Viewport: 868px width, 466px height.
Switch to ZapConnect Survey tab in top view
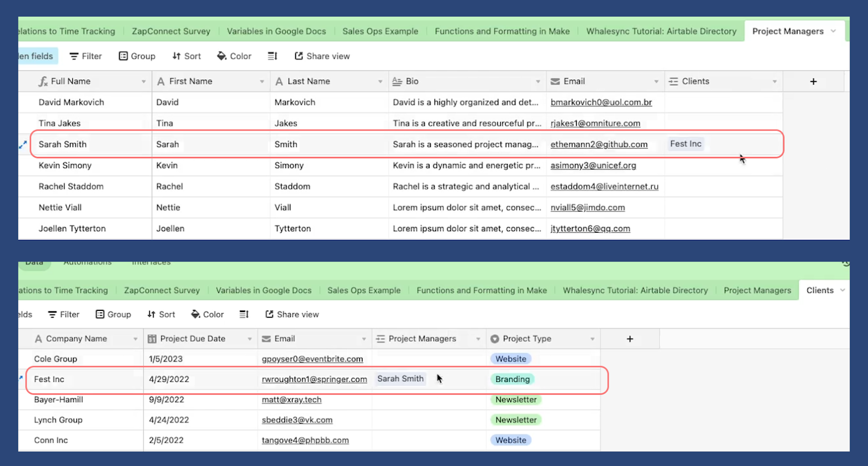(171, 31)
